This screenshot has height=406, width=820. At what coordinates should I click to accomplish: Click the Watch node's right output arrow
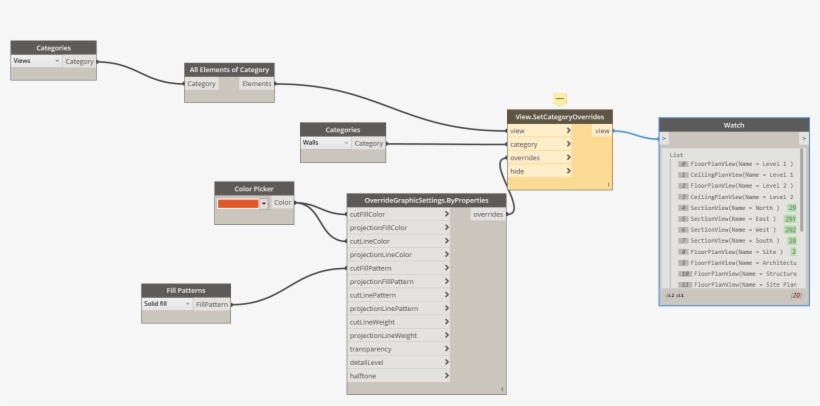coord(803,138)
